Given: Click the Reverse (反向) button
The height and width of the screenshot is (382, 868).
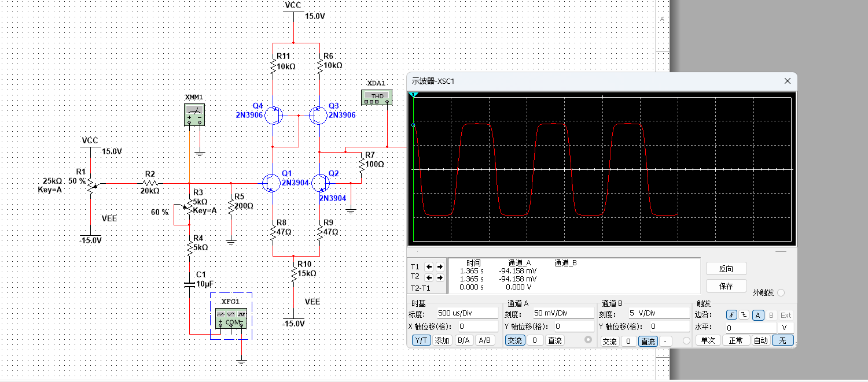Looking at the screenshot, I should pyautogui.click(x=726, y=269).
